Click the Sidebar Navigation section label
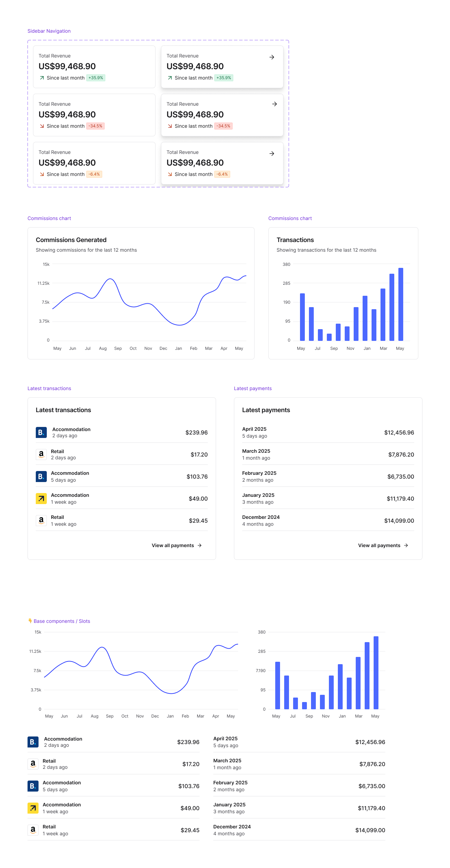This screenshot has height=868, width=450. (x=49, y=31)
